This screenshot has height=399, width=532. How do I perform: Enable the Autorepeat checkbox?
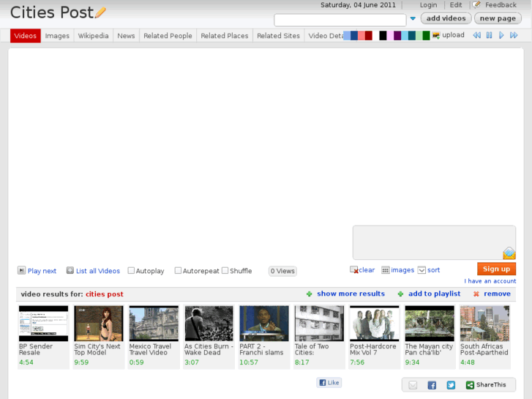178,271
